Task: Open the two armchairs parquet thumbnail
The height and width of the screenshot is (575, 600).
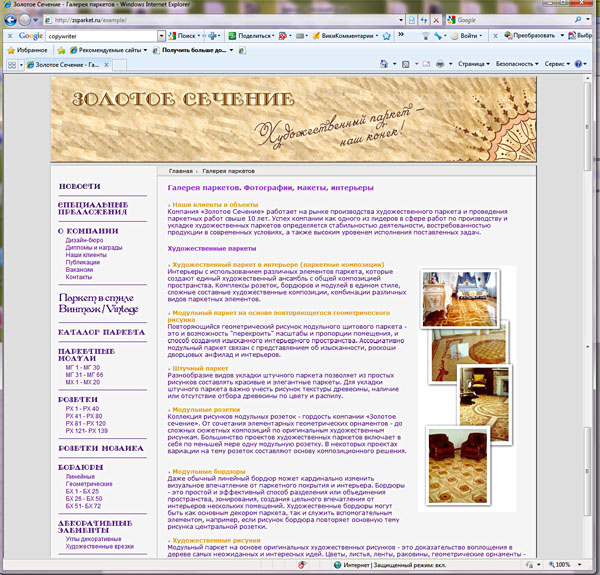Action: pos(458,466)
